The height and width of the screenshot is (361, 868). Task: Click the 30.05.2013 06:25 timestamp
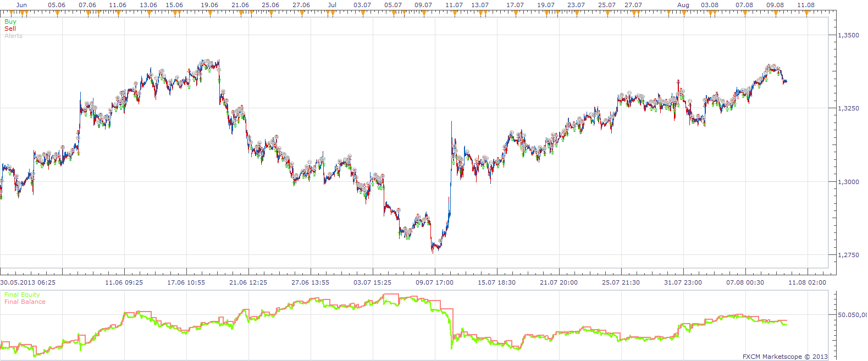[x=28, y=282]
